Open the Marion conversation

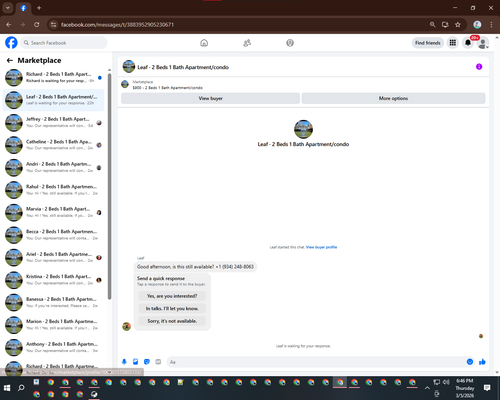[53, 325]
